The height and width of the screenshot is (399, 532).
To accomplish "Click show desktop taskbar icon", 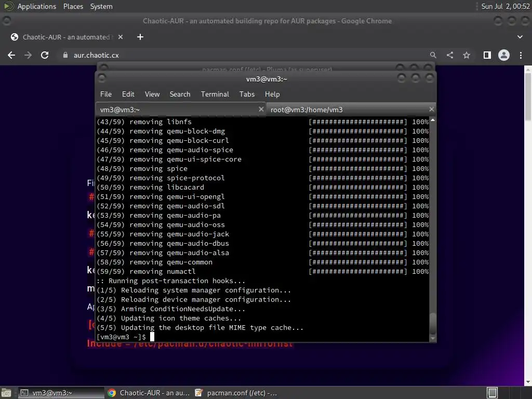I will point(6,393).
